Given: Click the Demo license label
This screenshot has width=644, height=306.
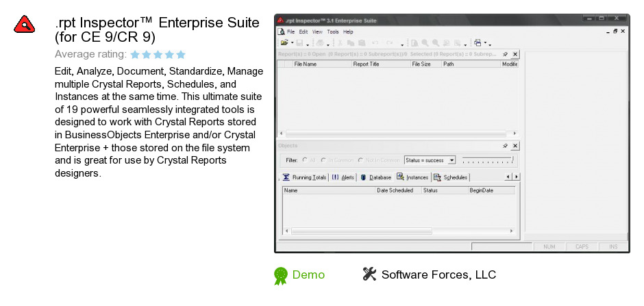Looking at the screenshot, I should tap(308, 275).
